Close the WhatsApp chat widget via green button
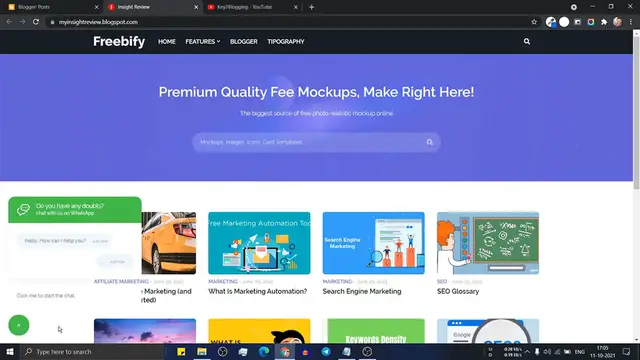The image size is (640, 360). click(x=19, y=325)
